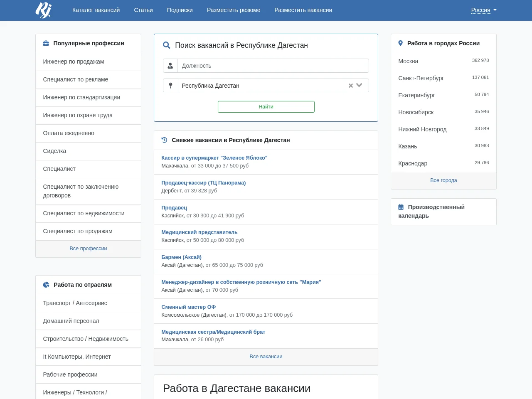
Task: Open Транспорт / Автосервис industry
Action: (88, 303)
